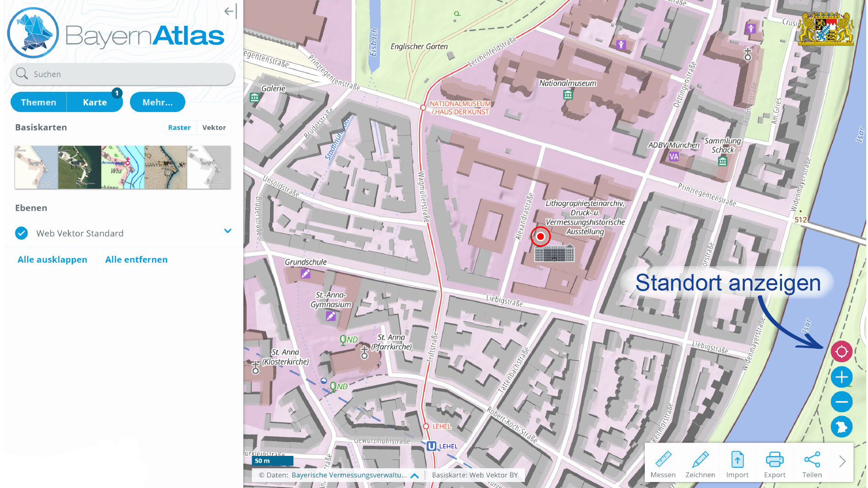868x488 pixels.
Task: Click the Bavarian coat of arms
Action: point(826,28)
